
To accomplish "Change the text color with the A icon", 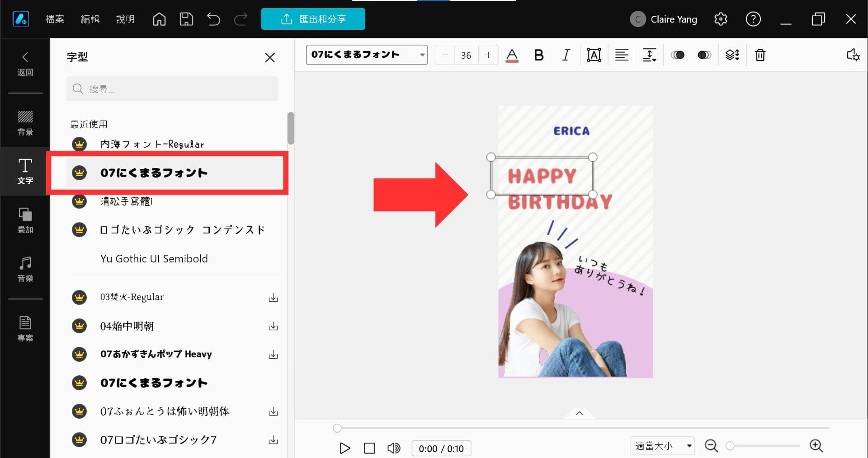I will pos(512,55).
